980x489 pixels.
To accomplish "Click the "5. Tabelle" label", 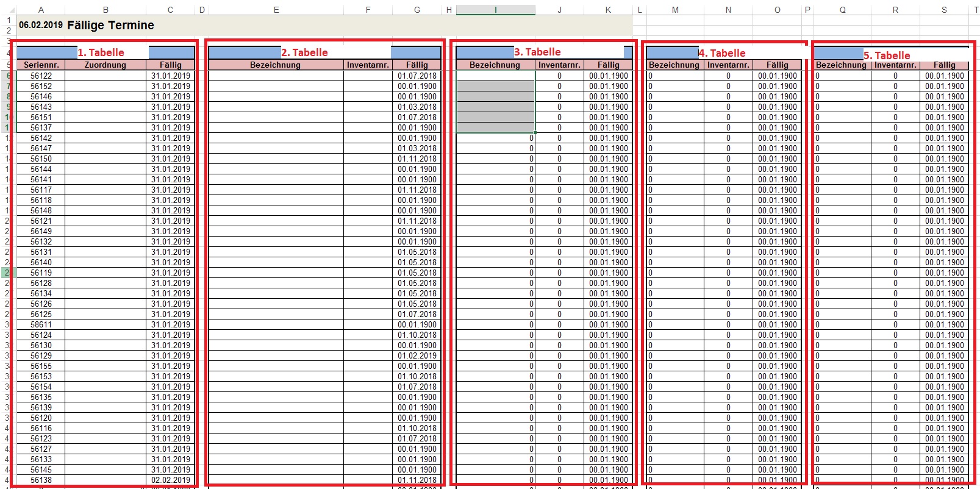I will pyautogui.click(x=887, y=55).
